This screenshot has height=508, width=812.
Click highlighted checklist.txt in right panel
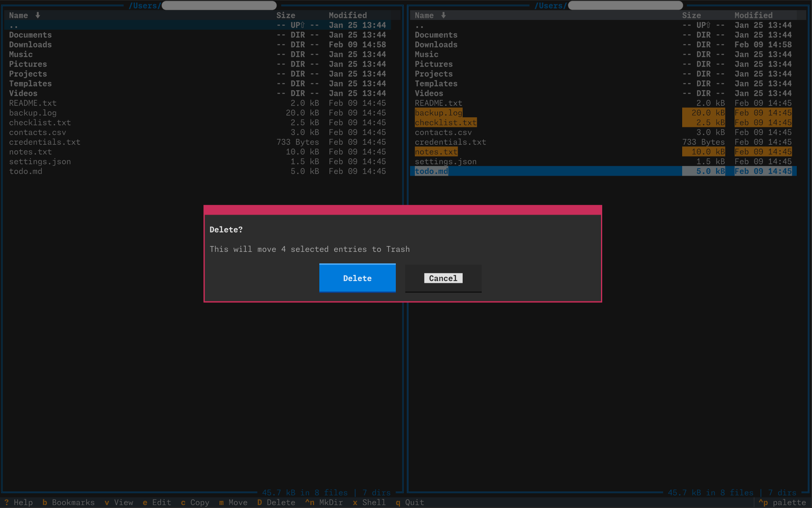point(603,122)
